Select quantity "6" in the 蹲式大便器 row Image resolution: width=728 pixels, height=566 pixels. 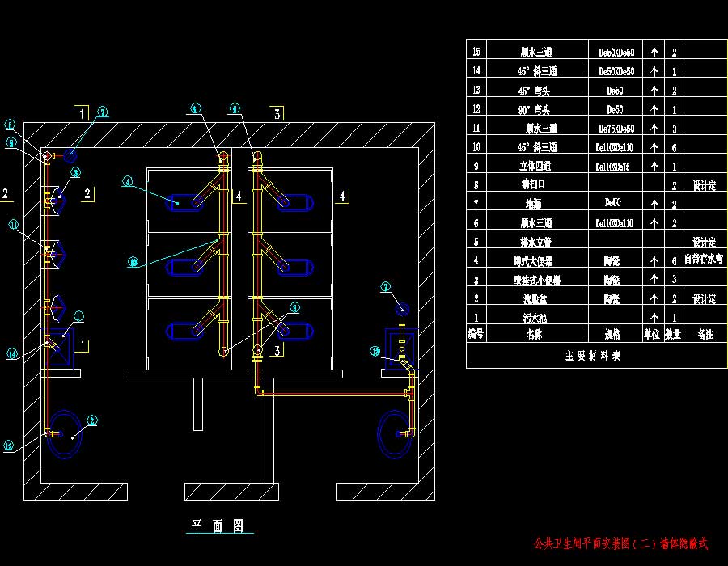(674, 261)
